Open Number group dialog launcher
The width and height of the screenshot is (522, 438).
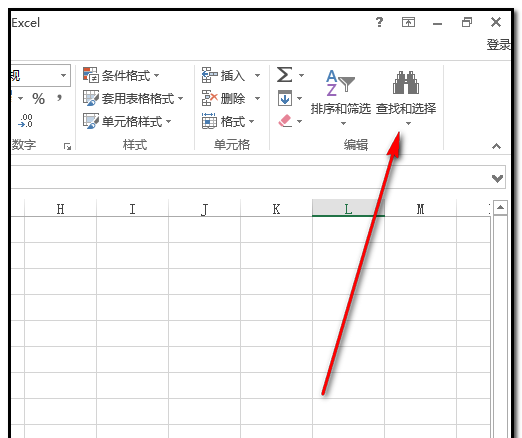pyautogui.click(x=67, y=146)
